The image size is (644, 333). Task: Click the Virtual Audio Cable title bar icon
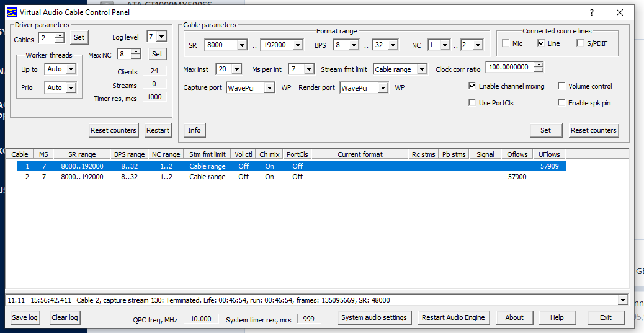coord(12,12)
